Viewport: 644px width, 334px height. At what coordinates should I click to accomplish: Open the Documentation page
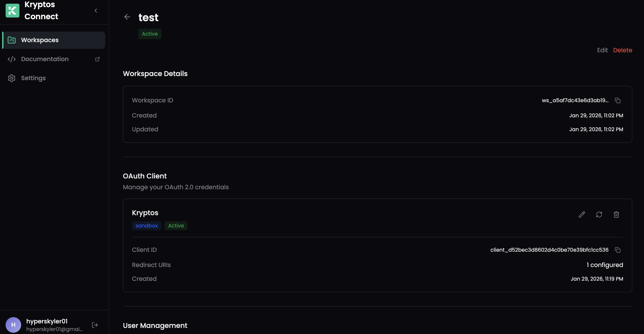[45, 59]
